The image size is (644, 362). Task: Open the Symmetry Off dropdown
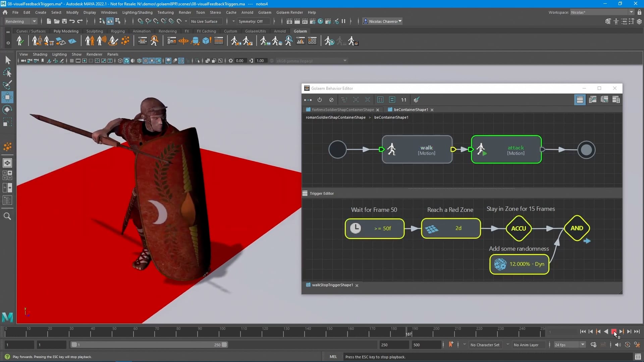click(254, 21)
